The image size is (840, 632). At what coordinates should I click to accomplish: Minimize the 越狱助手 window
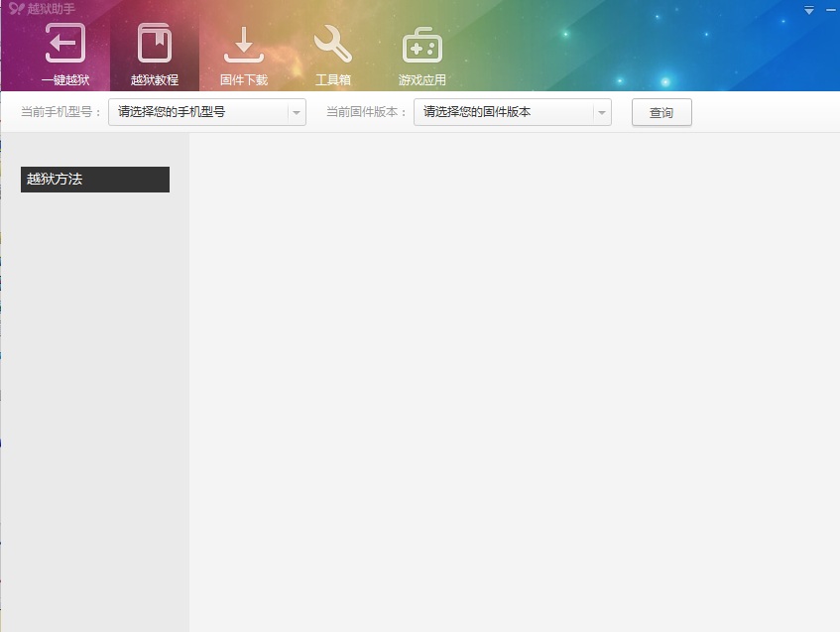pos(829,8)
